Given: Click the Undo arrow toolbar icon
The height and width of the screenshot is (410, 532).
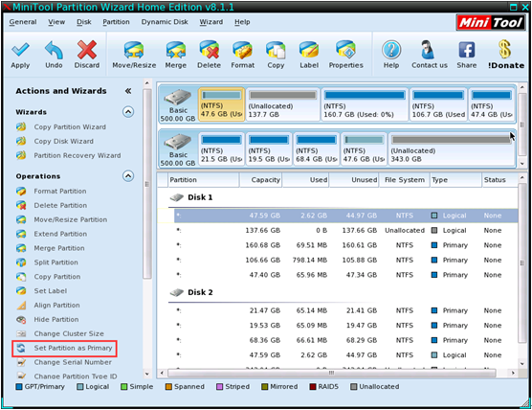Looking at the screenshot, I should click(x=54, y=50).
